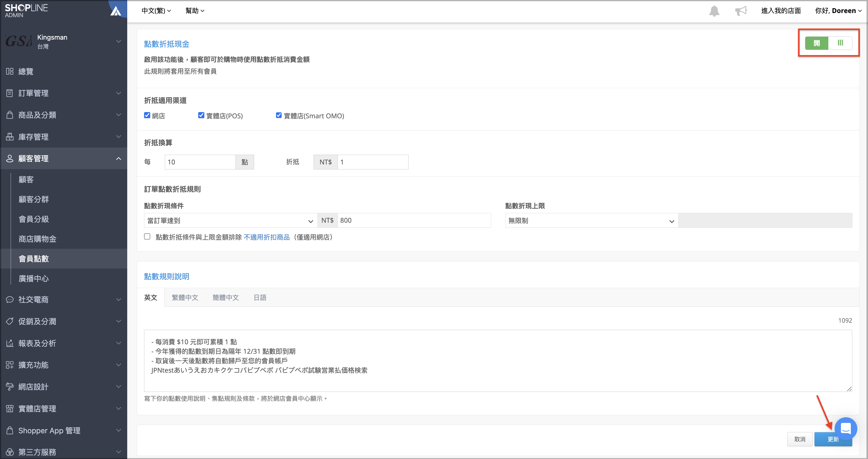Collapse the 顧客管理 menu chevron
The width and height of the screenshot is (868, 459).
(x=119, y=158)
